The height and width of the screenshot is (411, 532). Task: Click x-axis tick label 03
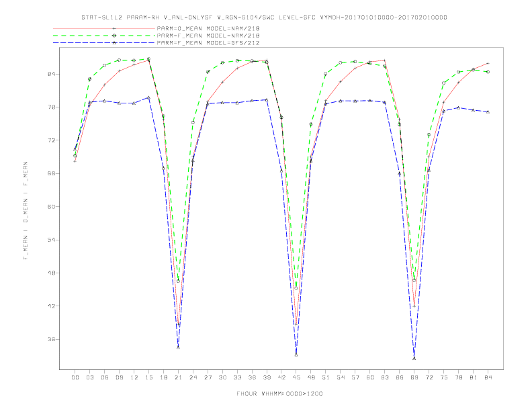(89, 377)
